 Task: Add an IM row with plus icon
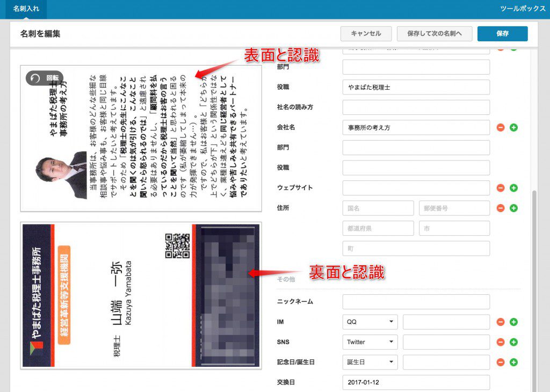[x=513, y=322]
